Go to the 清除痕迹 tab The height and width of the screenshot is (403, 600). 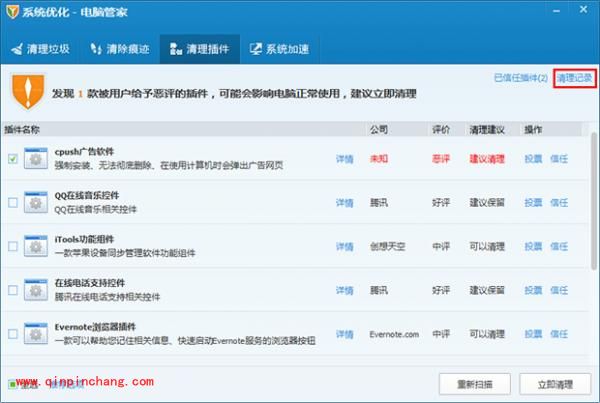[118, 48]
